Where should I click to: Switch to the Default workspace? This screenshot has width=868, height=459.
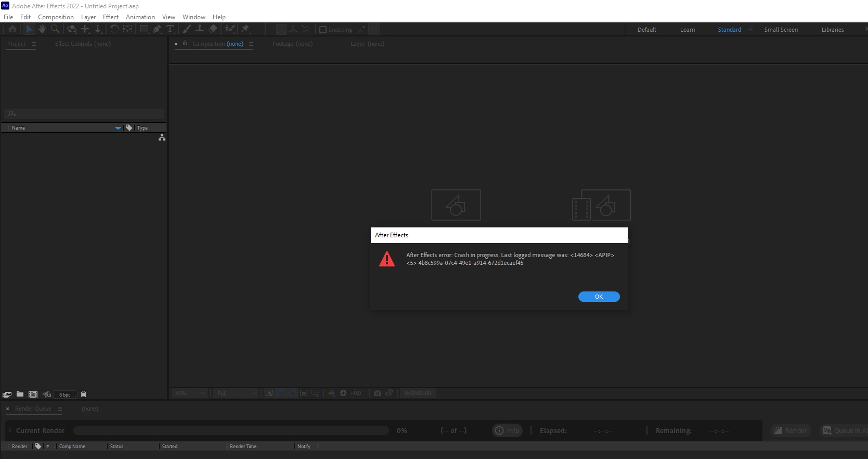tap(646, 30)
